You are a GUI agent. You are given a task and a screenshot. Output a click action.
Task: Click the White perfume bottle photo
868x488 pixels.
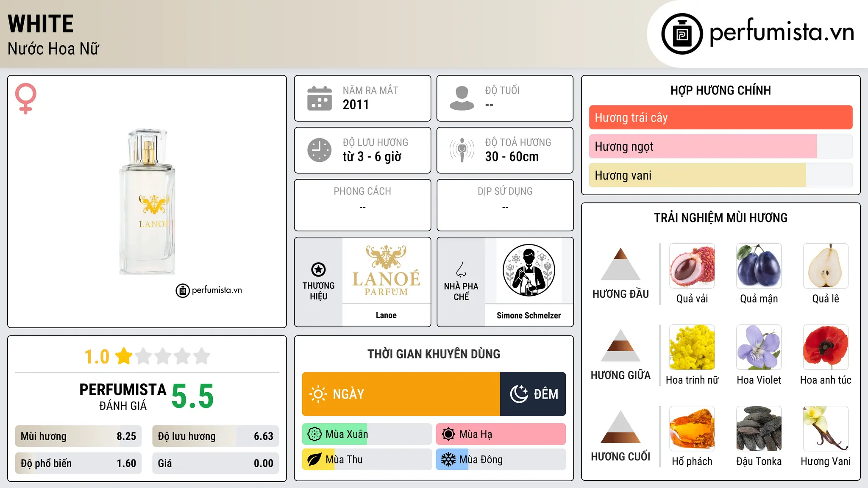[147, 202]
